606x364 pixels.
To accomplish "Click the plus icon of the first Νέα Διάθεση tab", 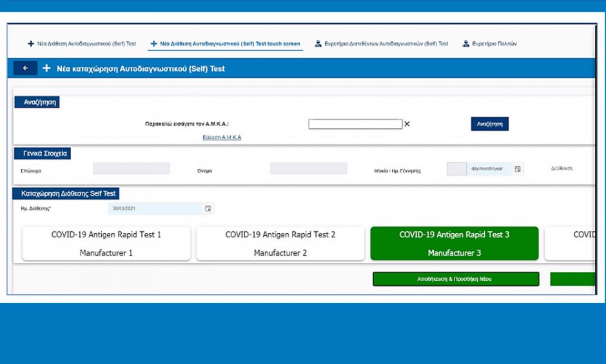I will [x=30, y=44].
